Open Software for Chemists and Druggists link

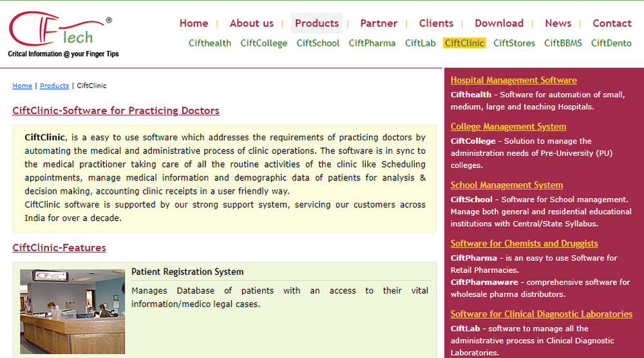coord(524,243)
